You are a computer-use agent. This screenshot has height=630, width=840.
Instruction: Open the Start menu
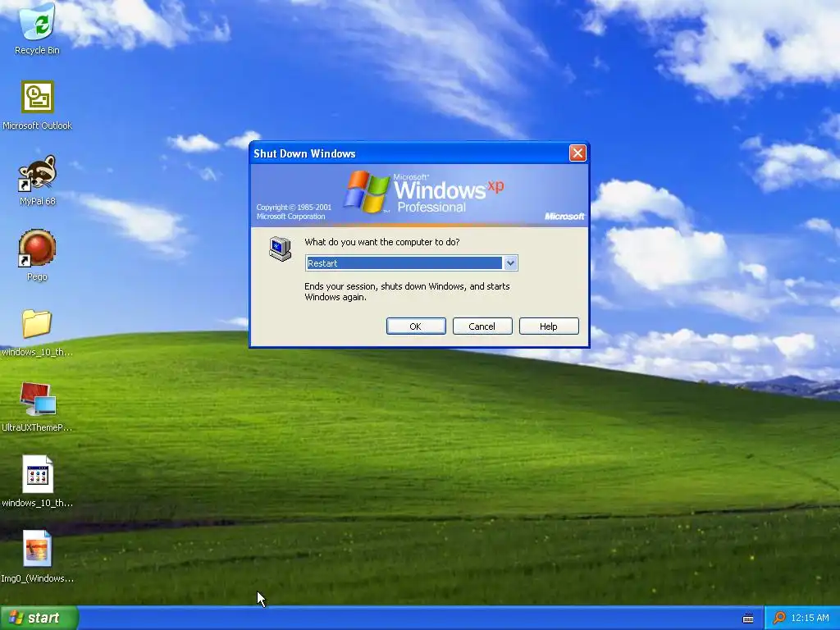39,618
